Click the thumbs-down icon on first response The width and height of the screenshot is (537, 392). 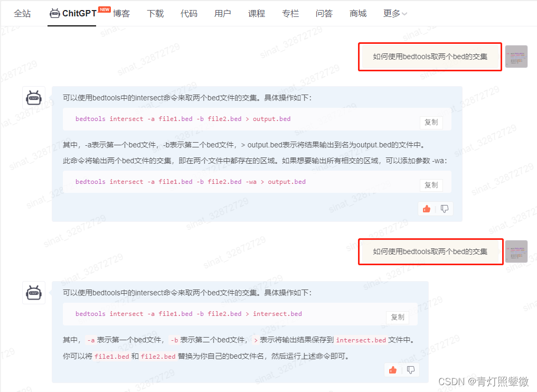coord(444,209)
